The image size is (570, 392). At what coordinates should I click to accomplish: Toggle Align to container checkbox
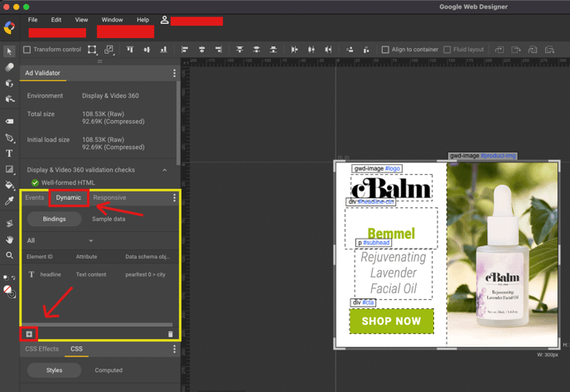[x=385, y=50]
